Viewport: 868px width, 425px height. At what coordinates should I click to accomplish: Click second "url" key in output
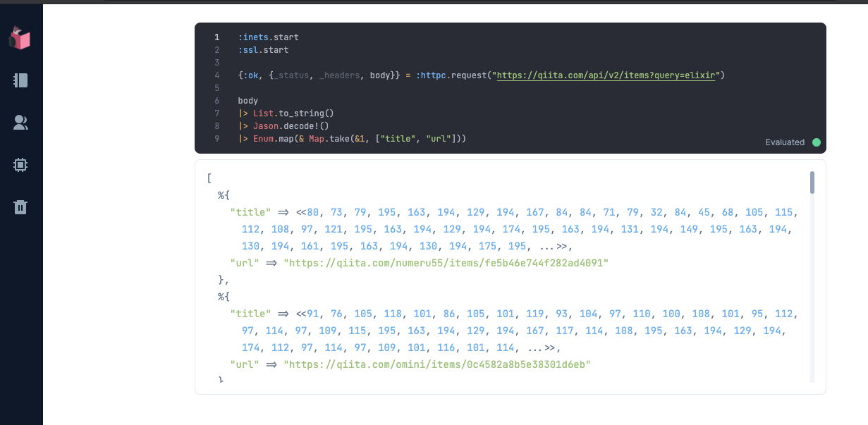point(245,364)
